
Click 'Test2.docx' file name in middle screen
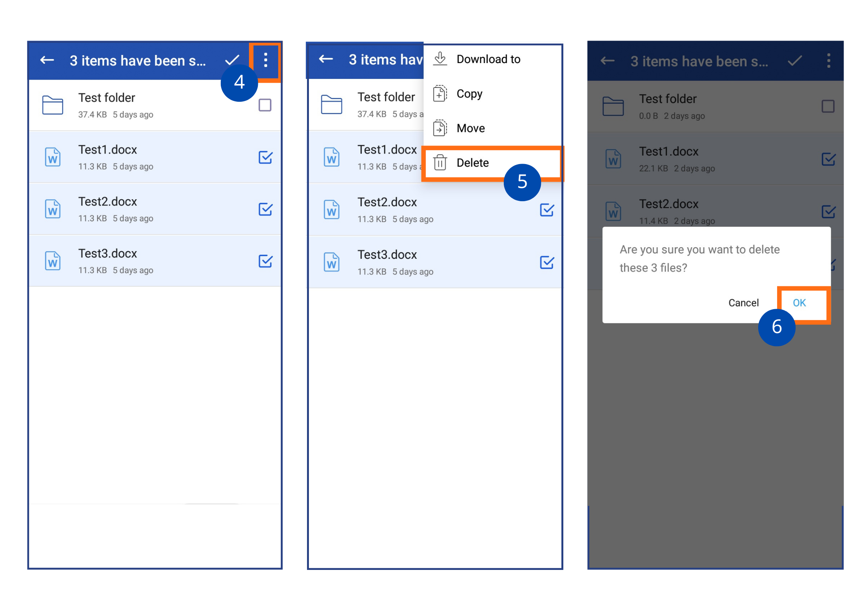pos(387,202)
